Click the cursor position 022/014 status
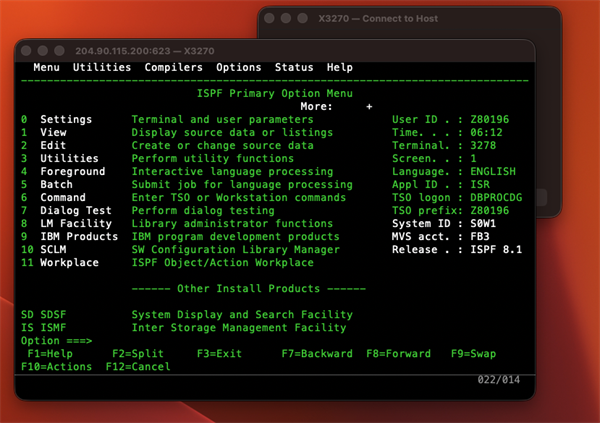 click(x=499, y=380)
